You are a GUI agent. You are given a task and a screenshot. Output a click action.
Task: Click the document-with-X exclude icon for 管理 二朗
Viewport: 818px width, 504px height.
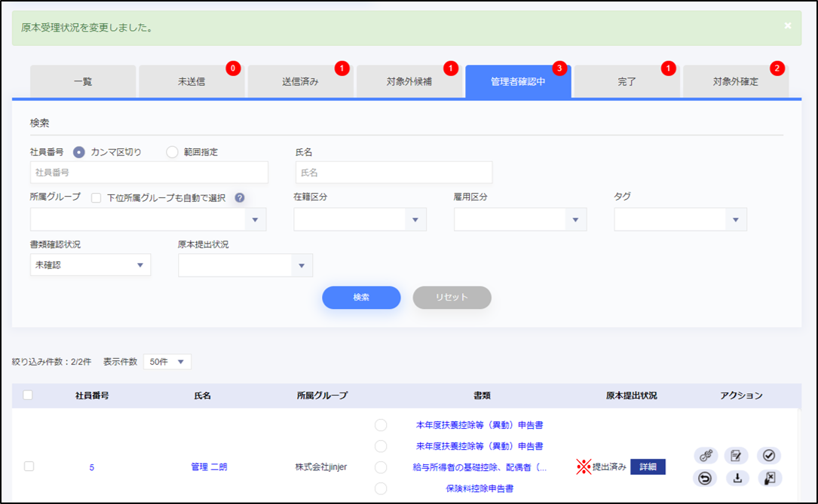click(770, 478)
